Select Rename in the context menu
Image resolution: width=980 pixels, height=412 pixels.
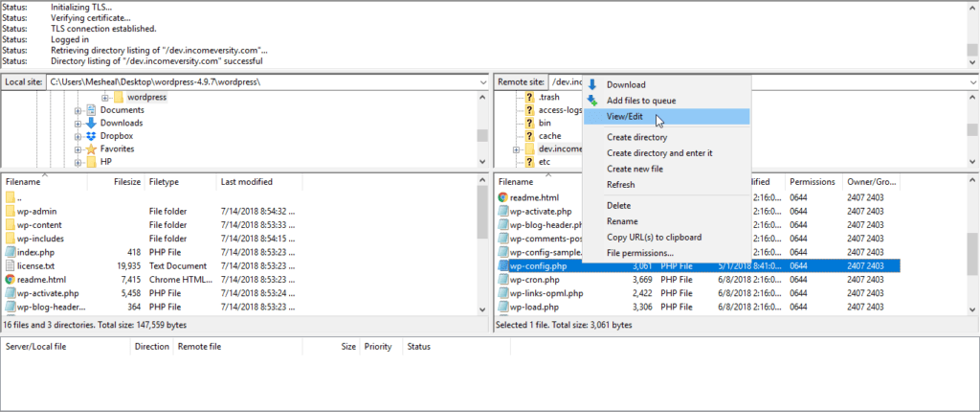[623, 221]
